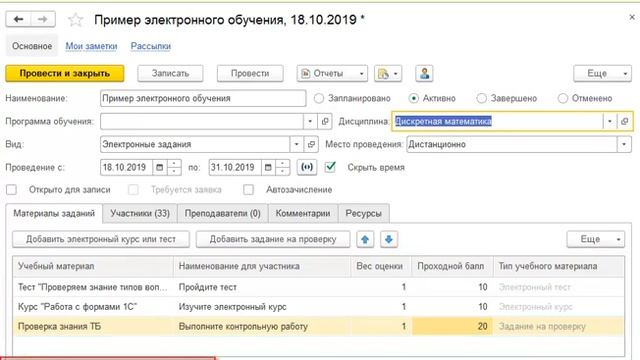Toggle the Требуется заявка checkbox
This screenshot has height=360, width=640.
(133, 189)
